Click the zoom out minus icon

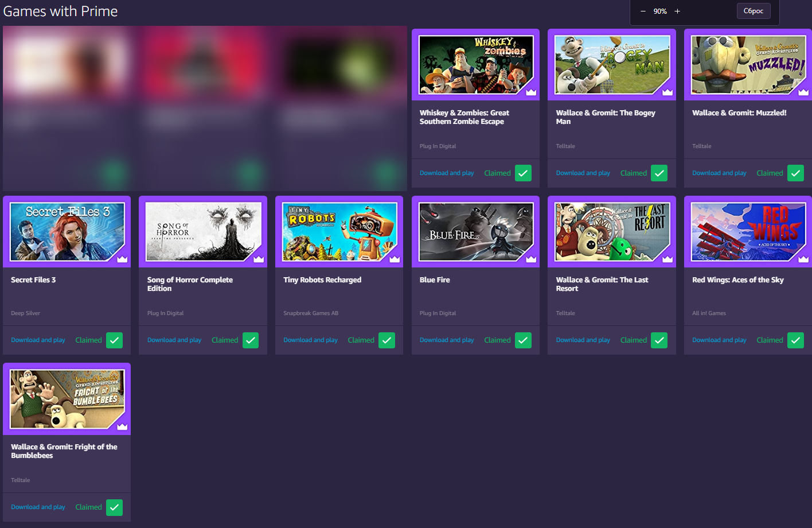(x=643, y=11)
